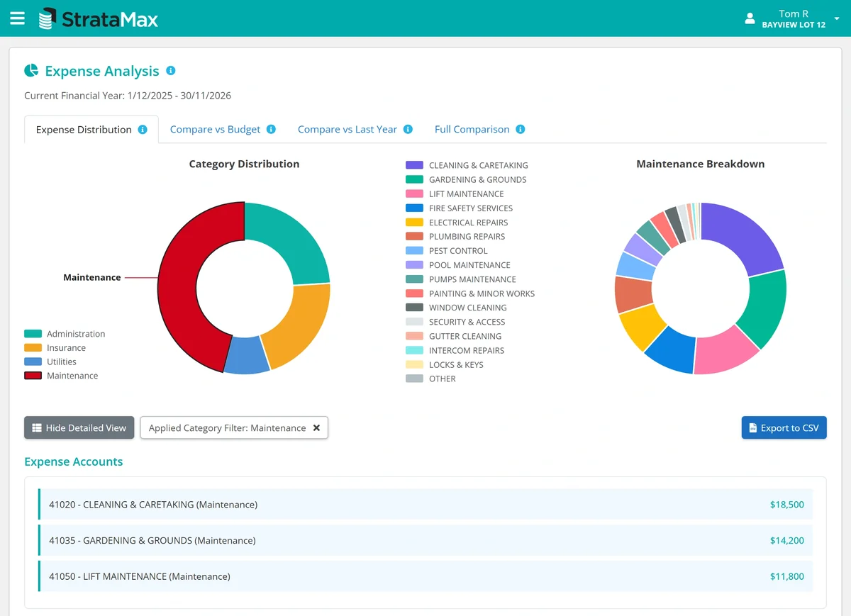Screen dimensions: 851x616
Task: Toggle INTERCOM REPAIRS legend swatch
Action: tap(415, 350)
